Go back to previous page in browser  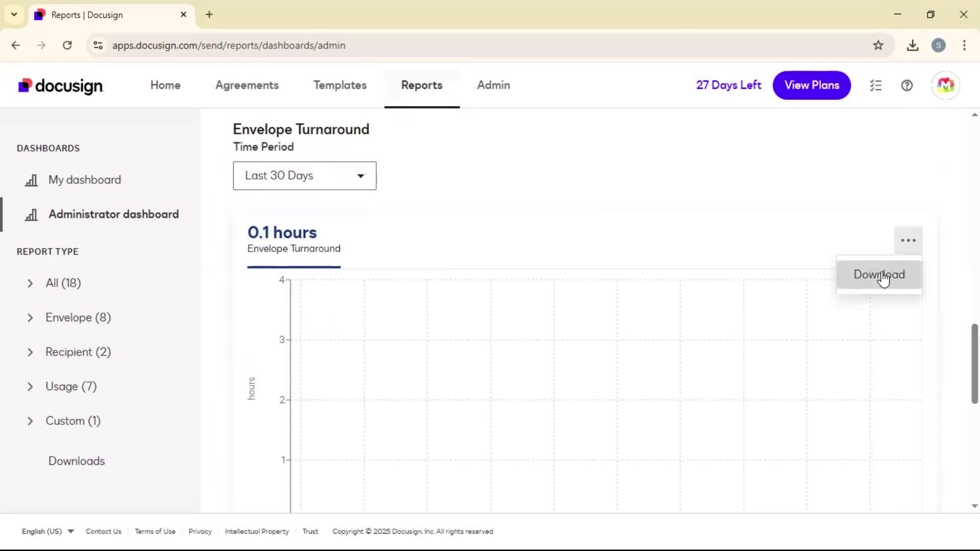16,45
